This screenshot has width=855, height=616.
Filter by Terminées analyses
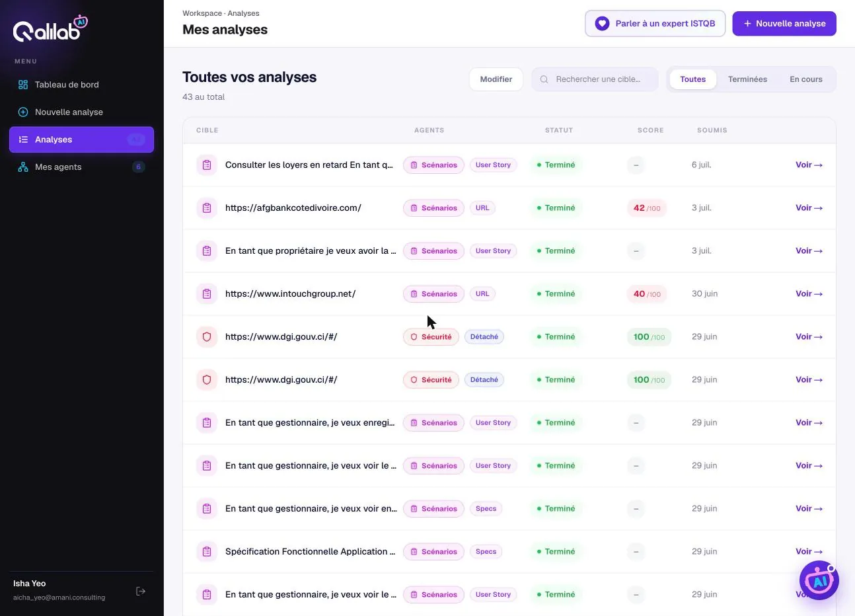click(x=747, y=79)
